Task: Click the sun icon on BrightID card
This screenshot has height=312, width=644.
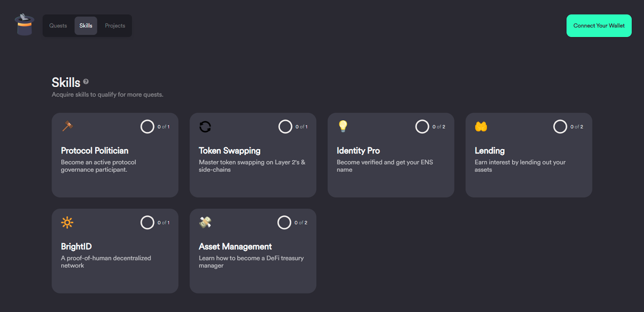Action: (x=67, y=223)
